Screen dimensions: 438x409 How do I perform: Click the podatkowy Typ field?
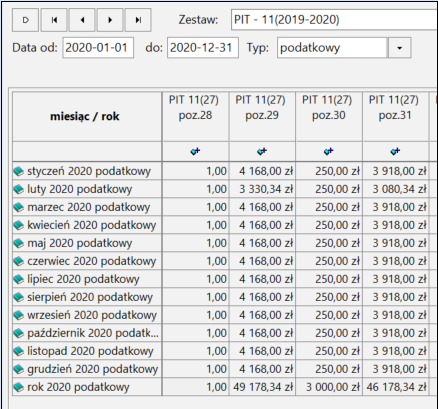point(332,48)
